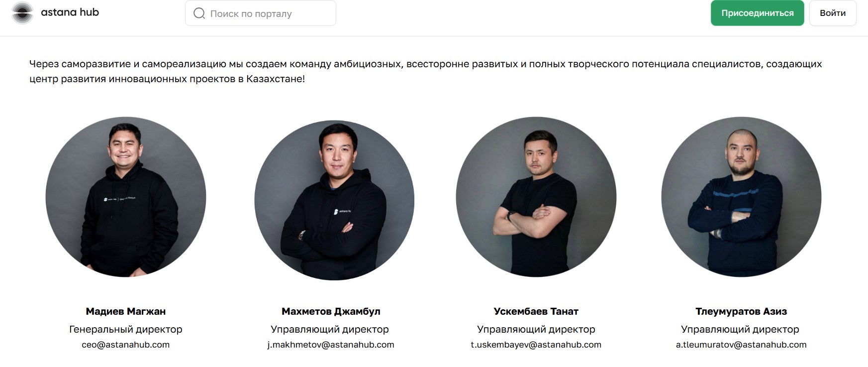Open the Войти login button

833,13
